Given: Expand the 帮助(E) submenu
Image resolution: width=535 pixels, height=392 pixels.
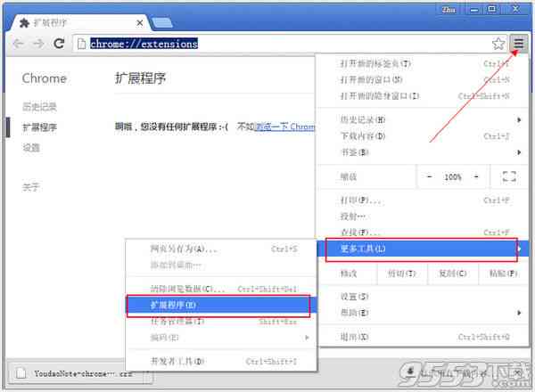Looking at the screenshot, I should [423, 313].
